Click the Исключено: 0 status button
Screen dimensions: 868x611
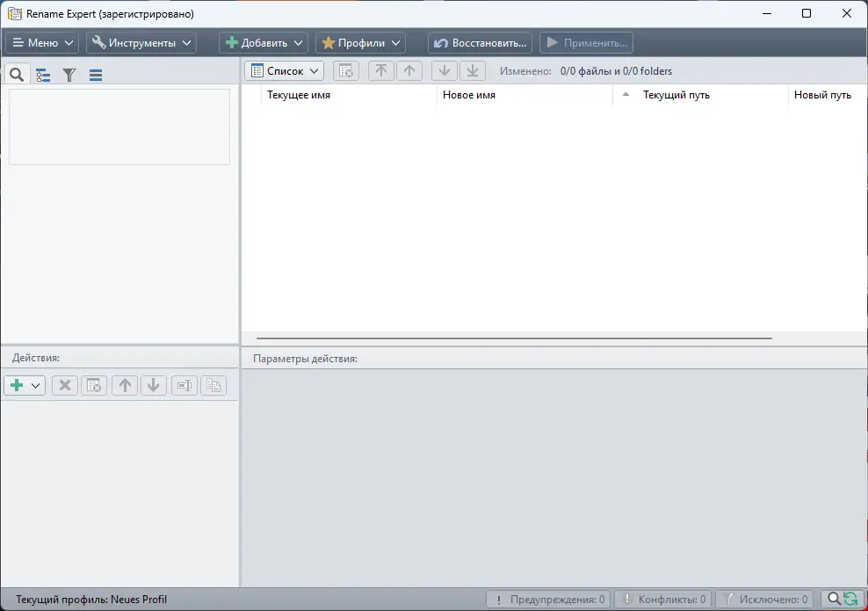[764, 600]
